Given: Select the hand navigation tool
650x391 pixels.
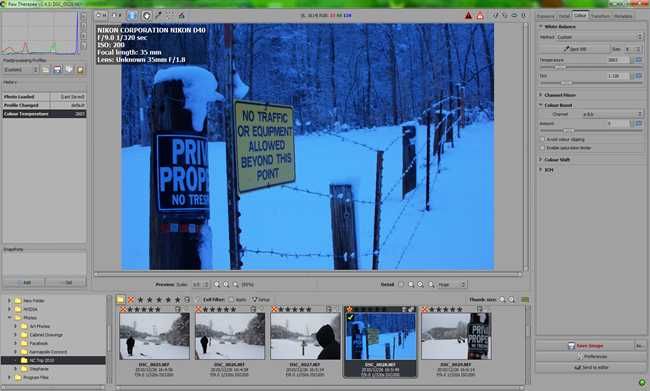Looking at the screenshot, I should click(x=146, y=16).
